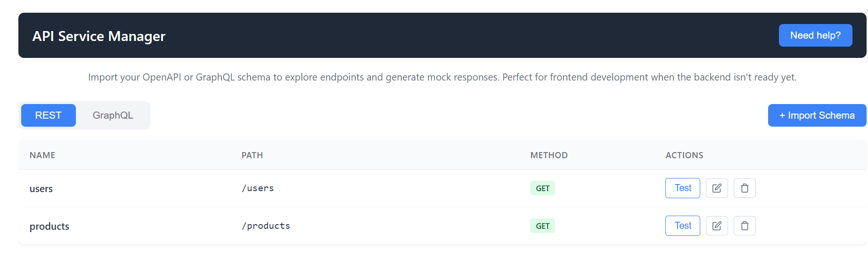The height and width of the screenshot is (266, 868).
Task: Select the products endpoint name
Action: click(49, 226)
